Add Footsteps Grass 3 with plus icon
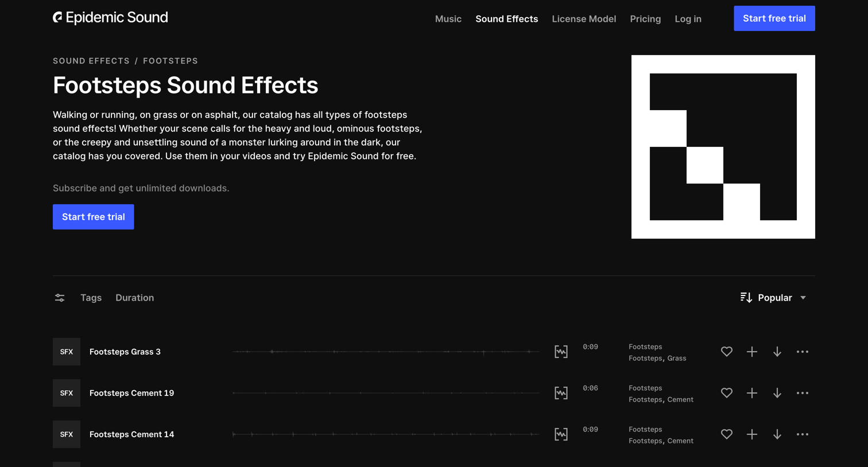This screenshot has width=868, height=467. point(752,352)
